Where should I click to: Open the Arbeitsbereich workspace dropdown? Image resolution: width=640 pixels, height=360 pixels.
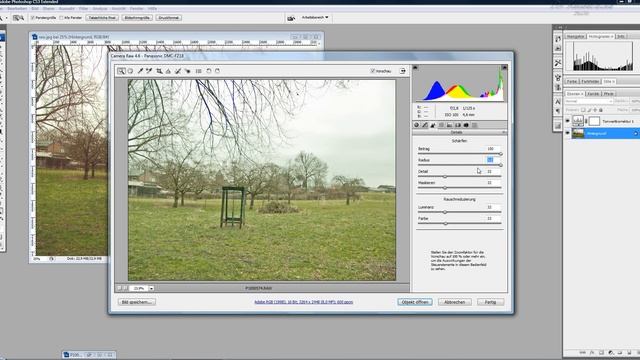click(315, 18)
